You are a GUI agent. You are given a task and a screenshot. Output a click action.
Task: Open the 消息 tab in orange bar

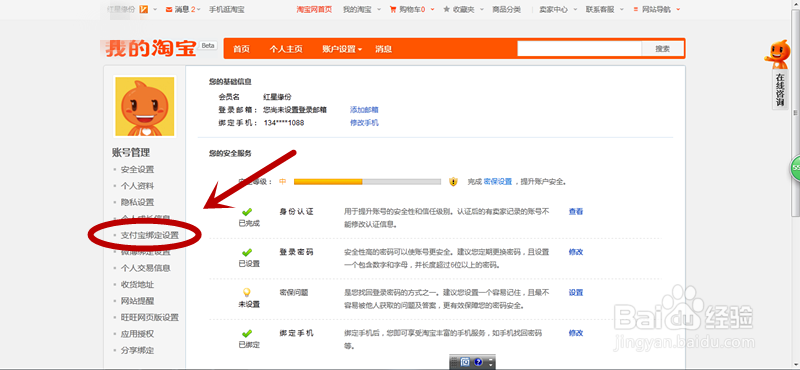384,49
